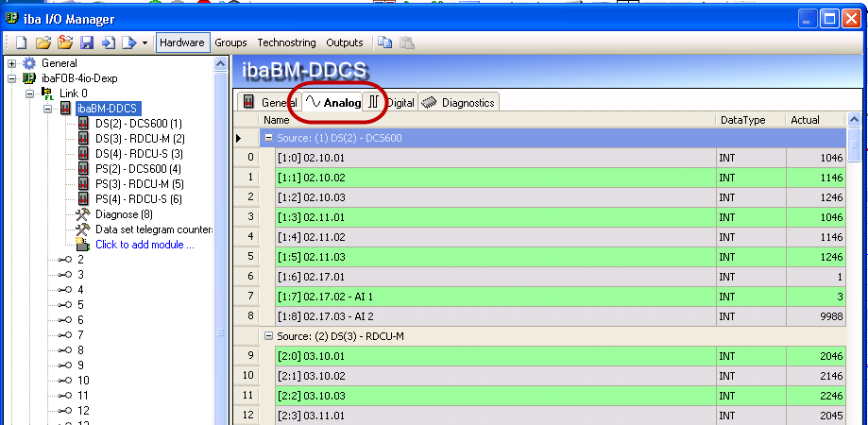Screen dimensions: 868x425
Task: Open the Diagnostics tab
Action: pyautogui.click(x=459, y=102)
